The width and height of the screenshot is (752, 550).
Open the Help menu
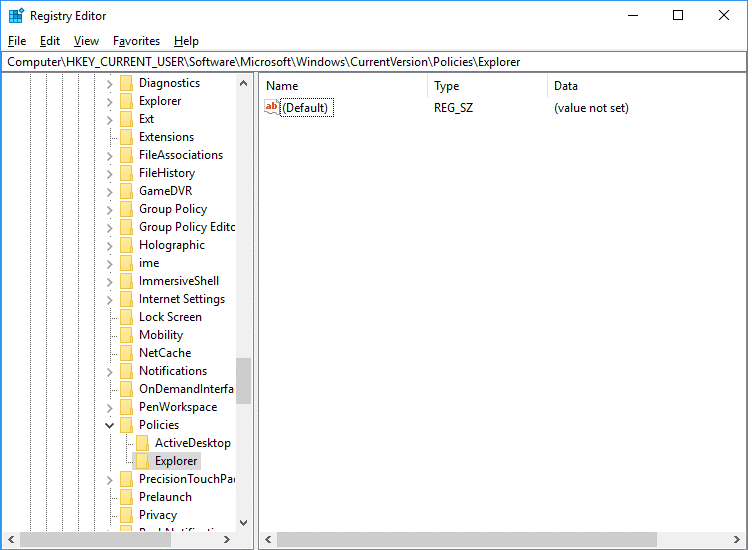pyautogui.click(x=186, y=41)
